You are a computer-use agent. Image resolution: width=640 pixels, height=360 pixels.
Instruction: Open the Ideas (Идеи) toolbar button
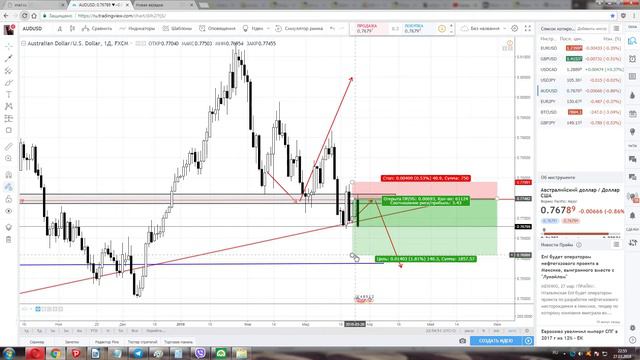click(x=253, y=29)
